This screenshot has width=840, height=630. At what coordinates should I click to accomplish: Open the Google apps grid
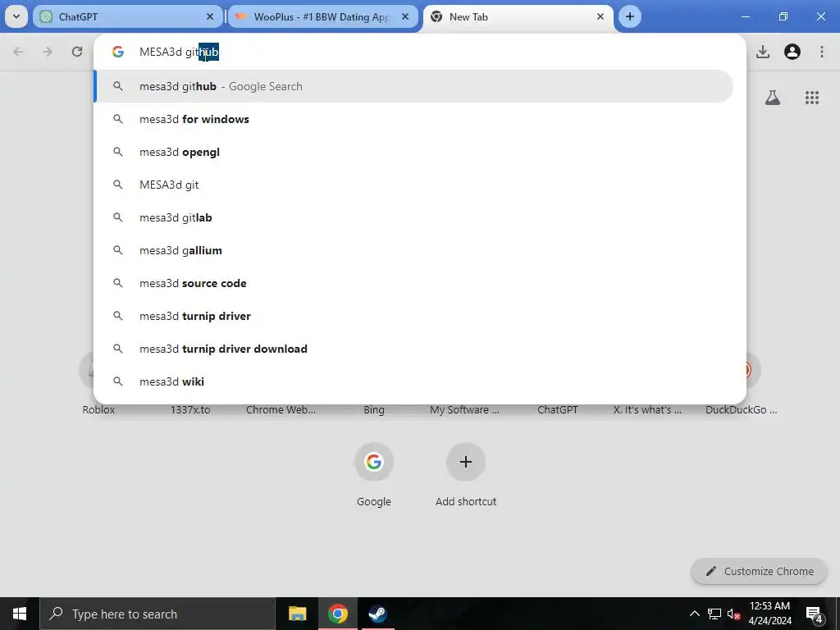(x=812, y=98)
